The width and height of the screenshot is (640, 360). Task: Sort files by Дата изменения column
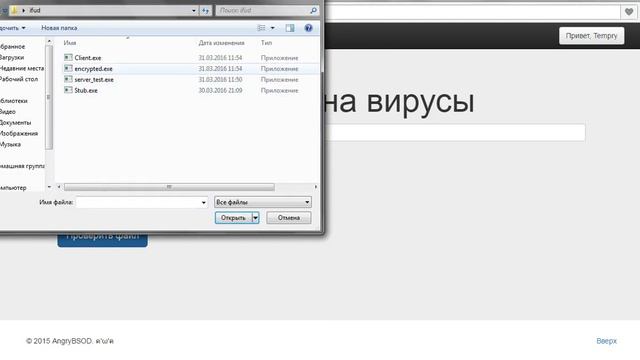[222, 43]
